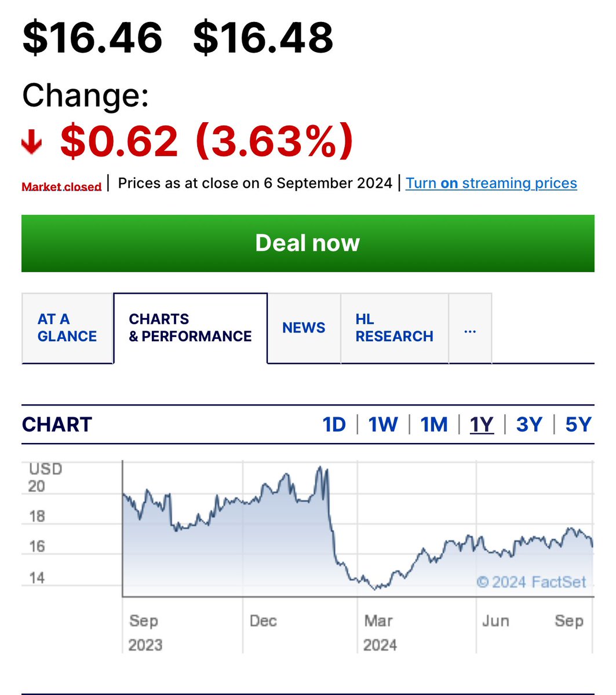Click the Market closed status label
This screenshot has height=695, width=616.
pos(61,186)
